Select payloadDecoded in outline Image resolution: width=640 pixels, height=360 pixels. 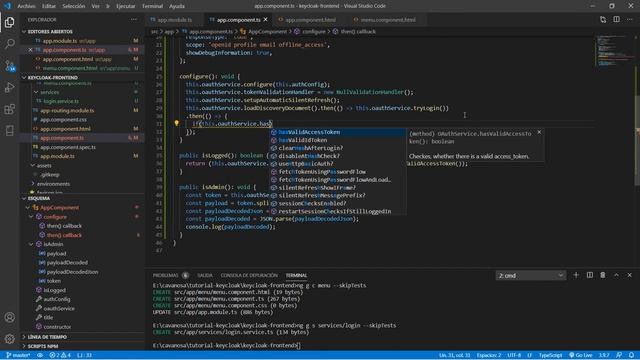click(x=67, y=262)
